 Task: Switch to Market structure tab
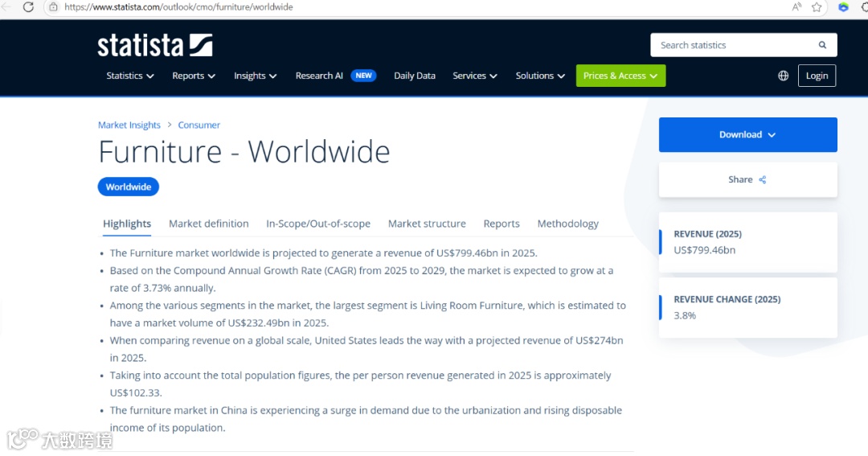427,224
